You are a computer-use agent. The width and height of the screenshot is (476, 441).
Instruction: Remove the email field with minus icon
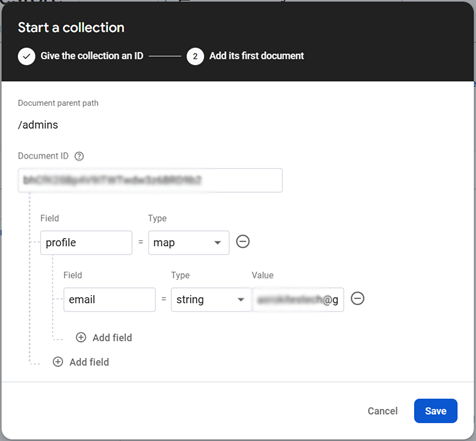[x=357, y=298]
